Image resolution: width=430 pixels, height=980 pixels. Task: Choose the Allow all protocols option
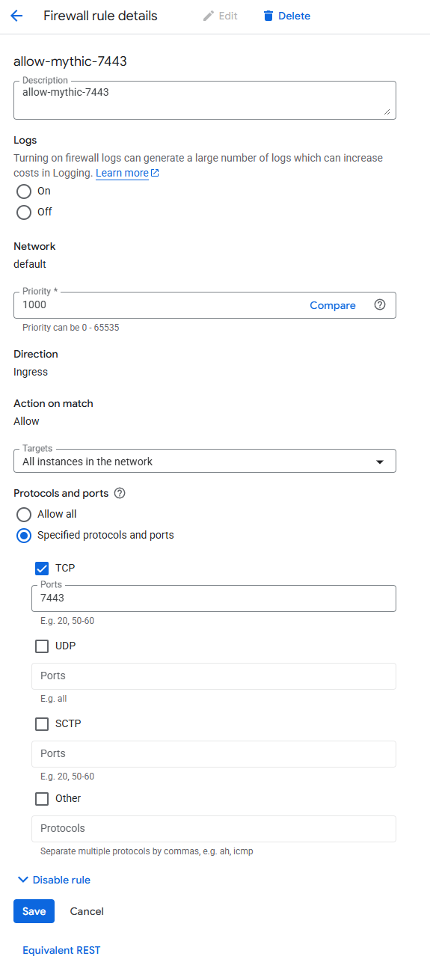[x=24, y=515]
